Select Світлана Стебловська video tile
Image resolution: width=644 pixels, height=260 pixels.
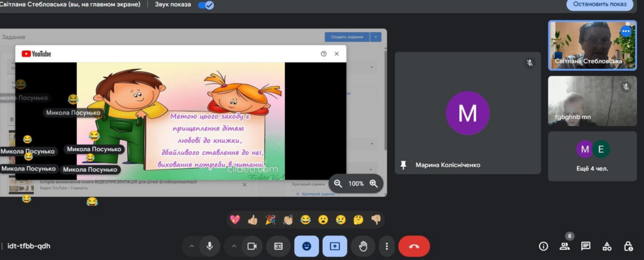coord(592,45)
